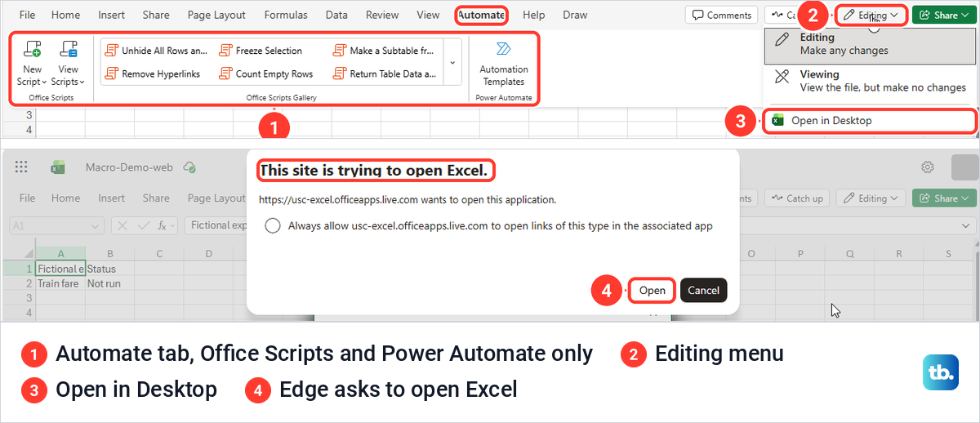The image size is (980, 423).
Task: Click the Comments button in the Automate window
Action: pos(721,15)
